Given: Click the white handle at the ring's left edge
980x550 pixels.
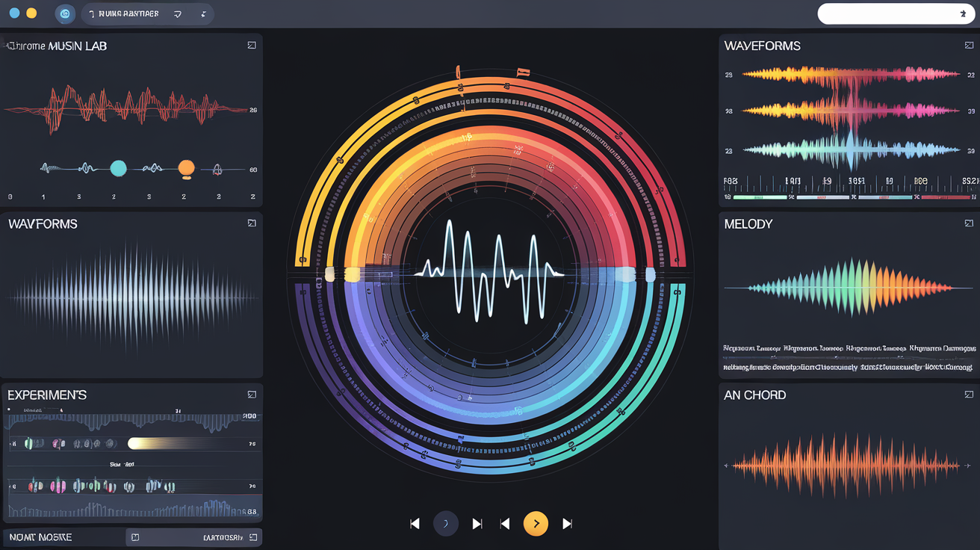Looking at the screenshot, I should tap(329, 274).
